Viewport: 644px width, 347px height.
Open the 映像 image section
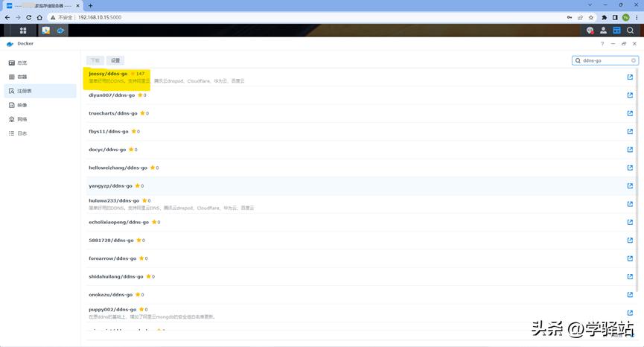click(40, 105)
